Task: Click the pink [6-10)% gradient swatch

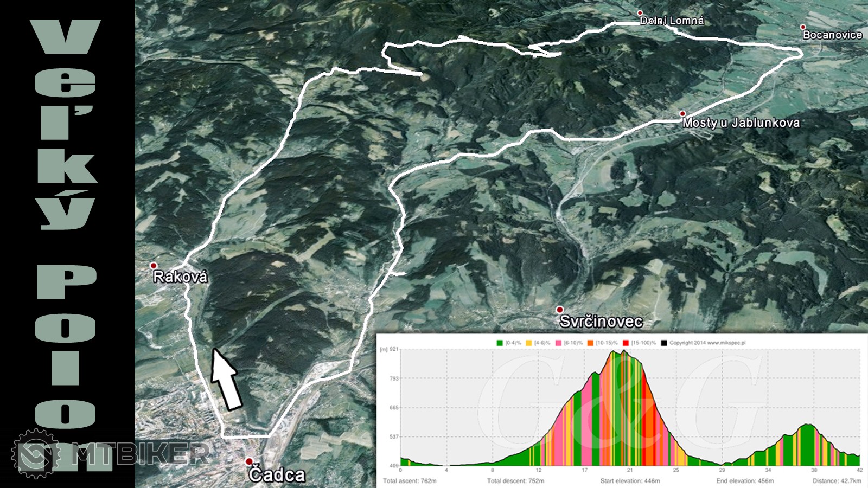Action: click(x=558, y=343)
